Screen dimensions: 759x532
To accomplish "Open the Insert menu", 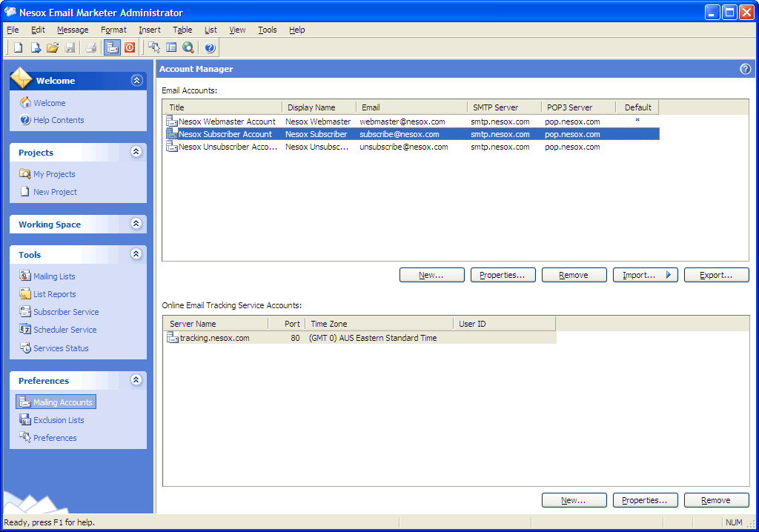I will coord(150,30).
